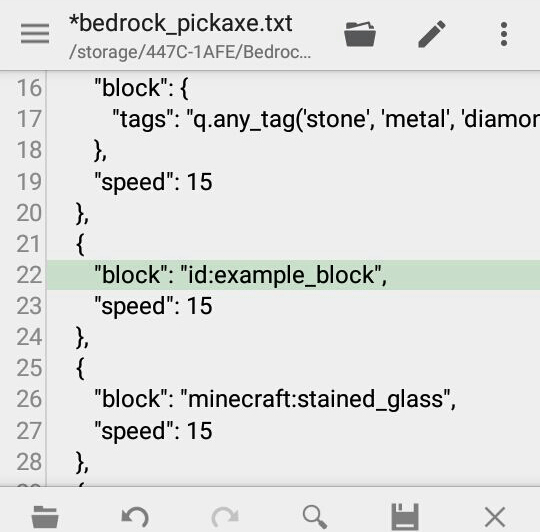Image resolution: width=540 pixels, height=532 pixels.
Task: Open search with the magnifier icon
Action: coord(315,517)
